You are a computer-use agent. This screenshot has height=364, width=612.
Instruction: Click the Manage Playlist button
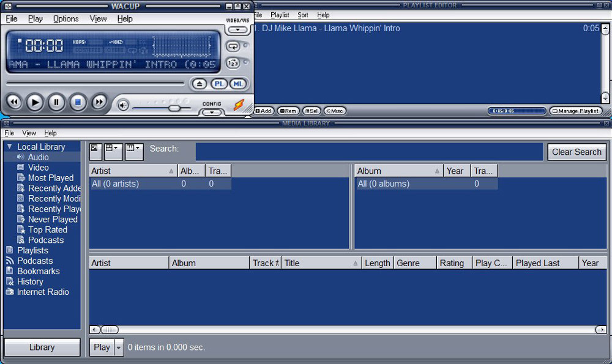(575, 111)
